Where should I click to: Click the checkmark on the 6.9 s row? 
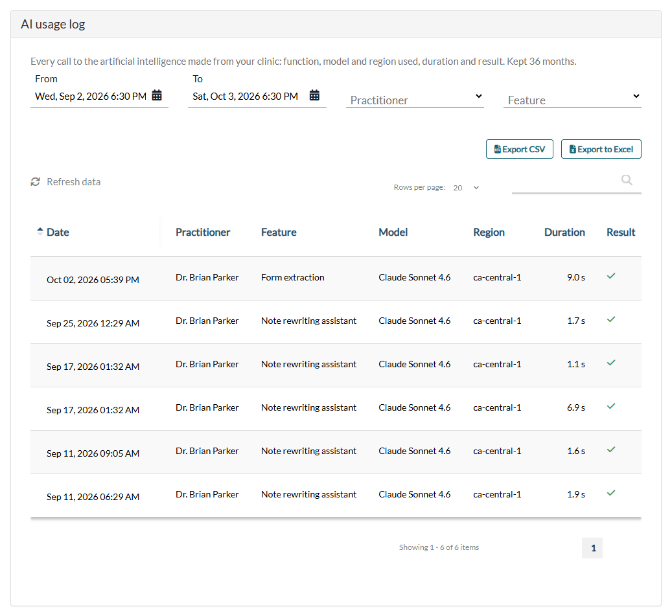[611, 406]
